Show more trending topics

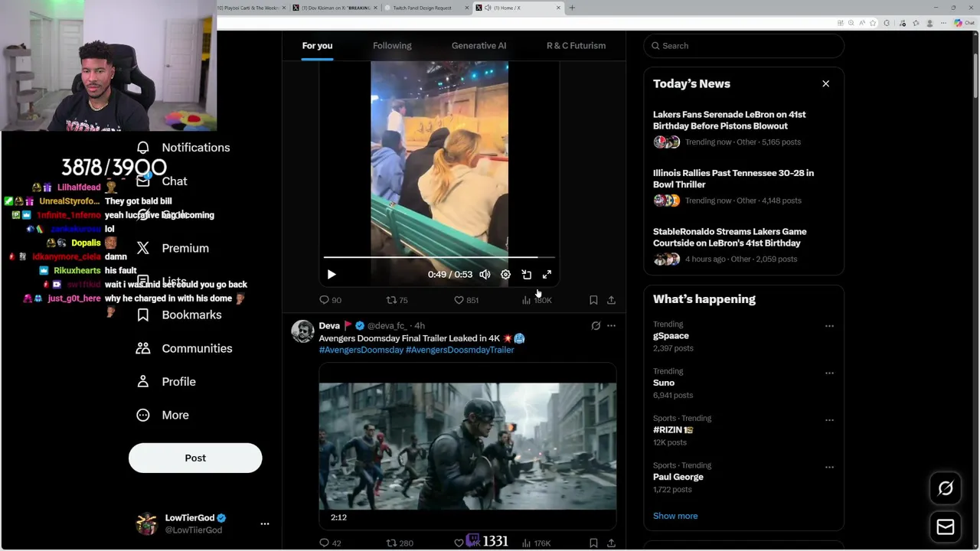675,516
